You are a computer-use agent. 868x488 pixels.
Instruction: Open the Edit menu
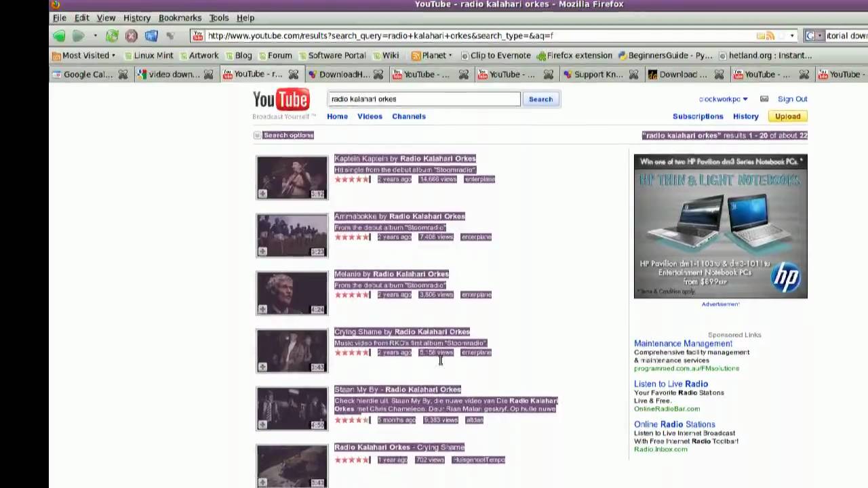click(x=82, y=18)
